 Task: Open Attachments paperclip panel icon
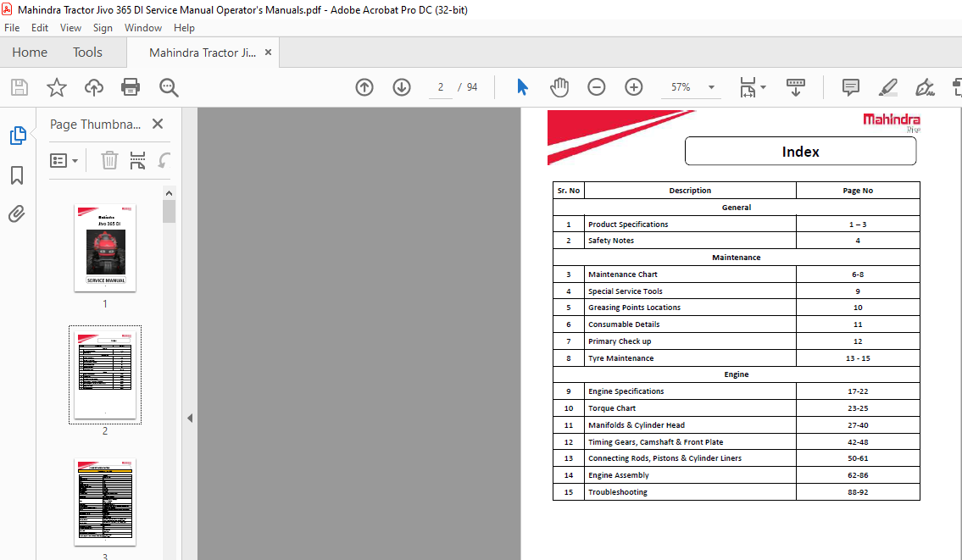[x=17, y=214]
